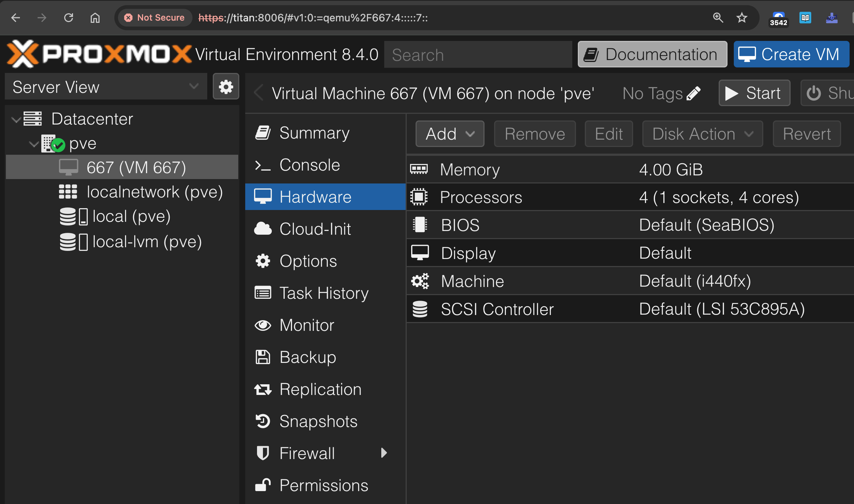Open the Snapshots tab
The image size is (854, 504).
coord(325,421)
